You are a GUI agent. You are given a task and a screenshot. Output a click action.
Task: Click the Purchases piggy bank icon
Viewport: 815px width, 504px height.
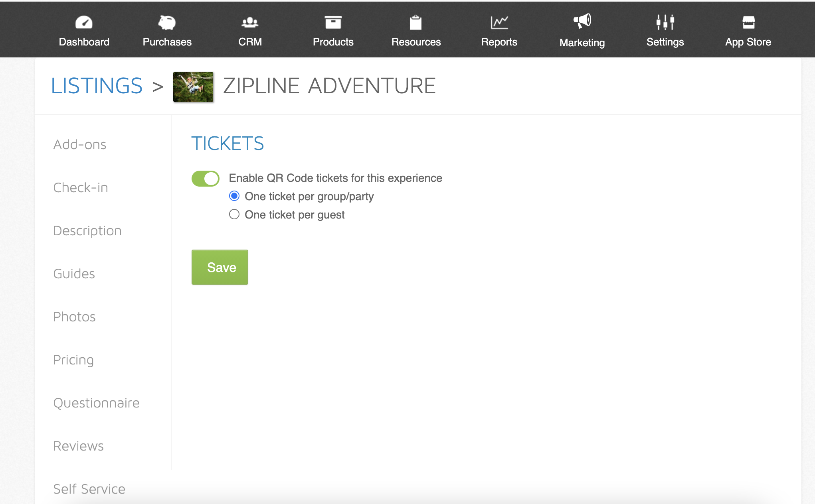[167, 22]
